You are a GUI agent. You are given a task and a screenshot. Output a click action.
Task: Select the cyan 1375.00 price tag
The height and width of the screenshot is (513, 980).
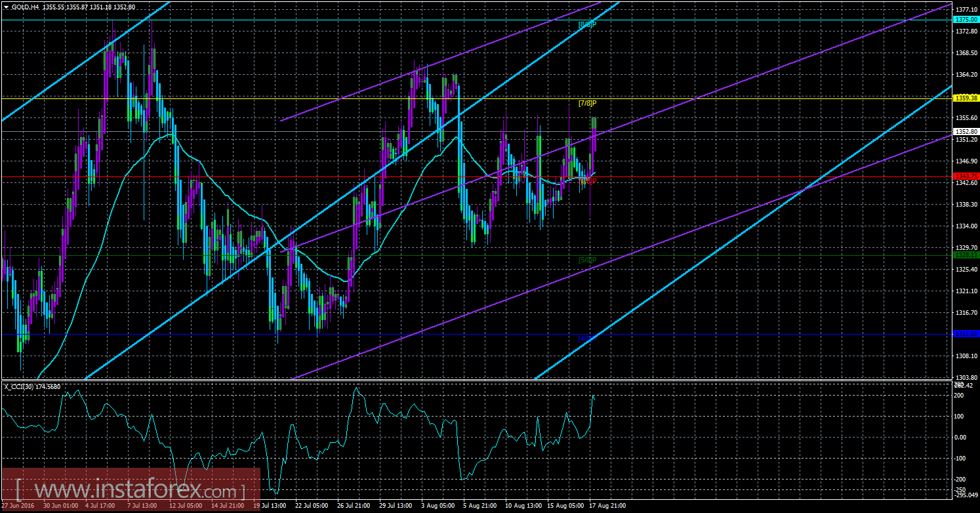tap(966, 20)
